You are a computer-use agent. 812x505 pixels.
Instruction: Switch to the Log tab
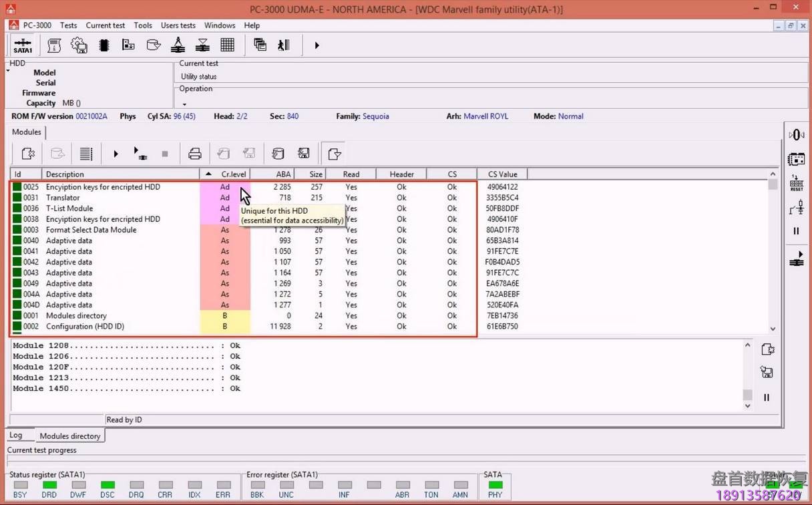coord(16,436)
